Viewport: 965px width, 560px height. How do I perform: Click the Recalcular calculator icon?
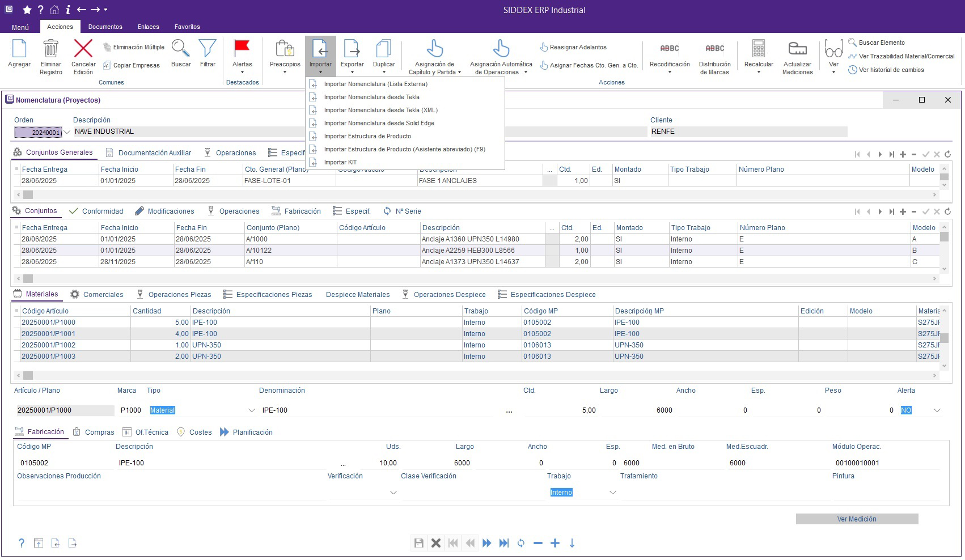click(x=758, y=49)
